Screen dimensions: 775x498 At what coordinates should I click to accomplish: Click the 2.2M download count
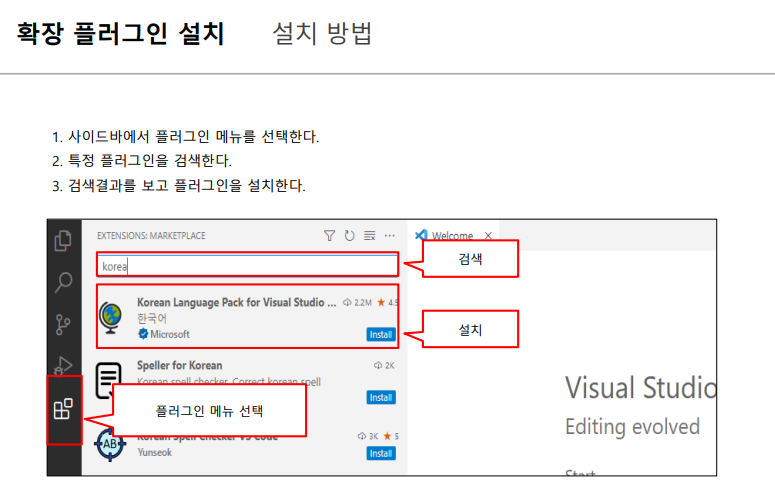coord(357,302)
